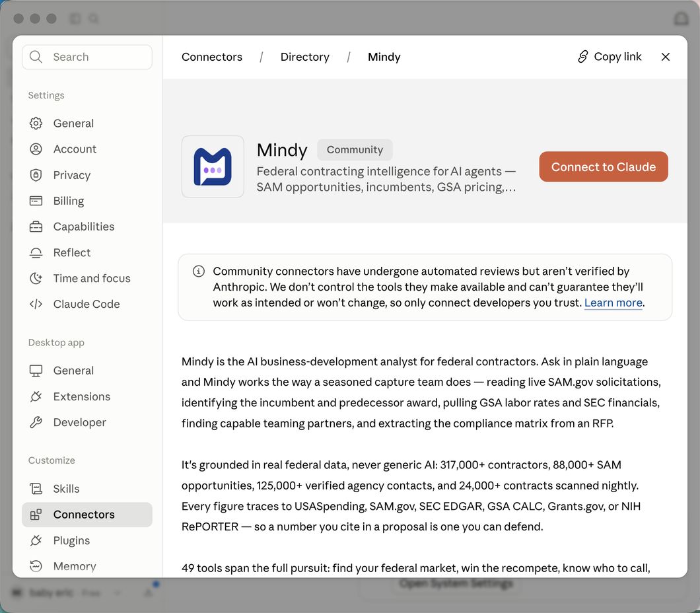Click the Mindy connector title
700x613 pixels.
(282, 150)
